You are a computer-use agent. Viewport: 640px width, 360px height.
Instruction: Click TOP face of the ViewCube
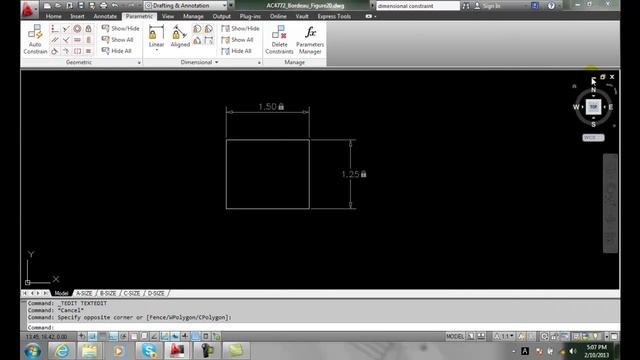point(593,107)
